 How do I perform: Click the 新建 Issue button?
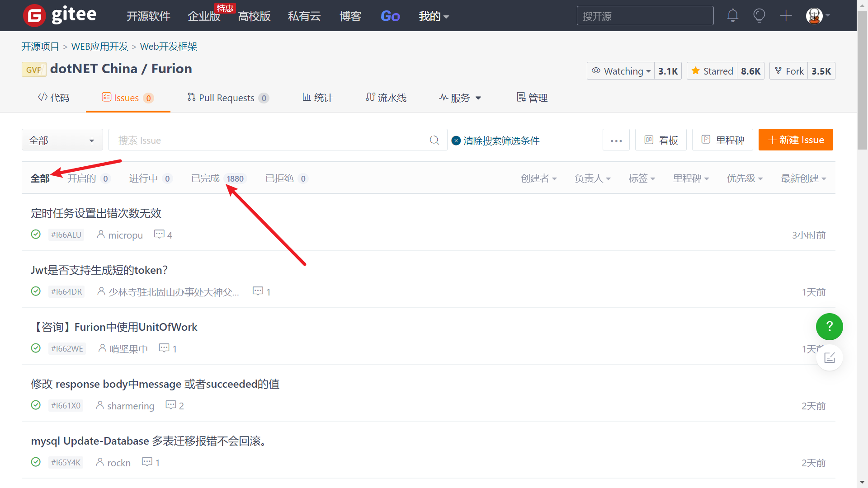(795, 140)
